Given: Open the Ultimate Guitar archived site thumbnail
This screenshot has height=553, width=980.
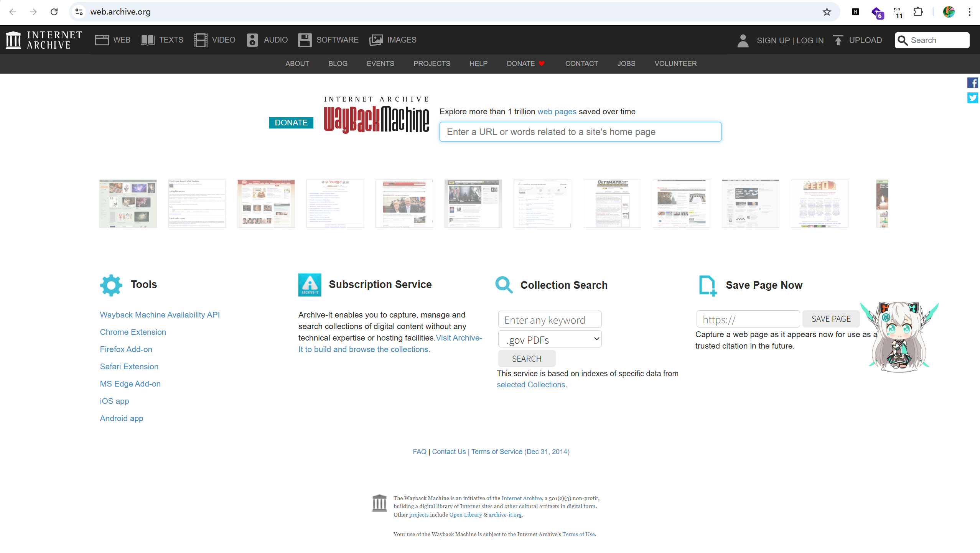Looking at the screenshot, I should (x=613, y=204).
